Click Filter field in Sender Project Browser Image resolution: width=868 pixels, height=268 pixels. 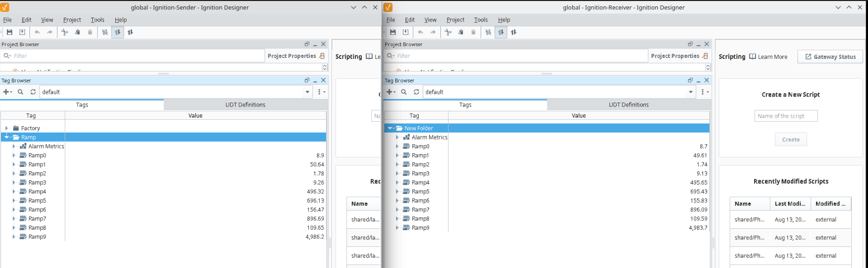[133, 56]
